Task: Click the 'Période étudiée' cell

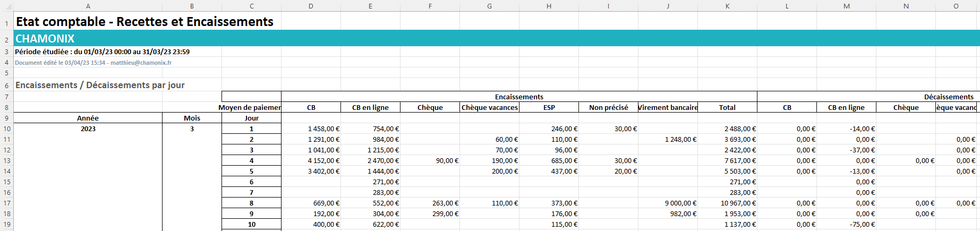Action: pos(102,52)
